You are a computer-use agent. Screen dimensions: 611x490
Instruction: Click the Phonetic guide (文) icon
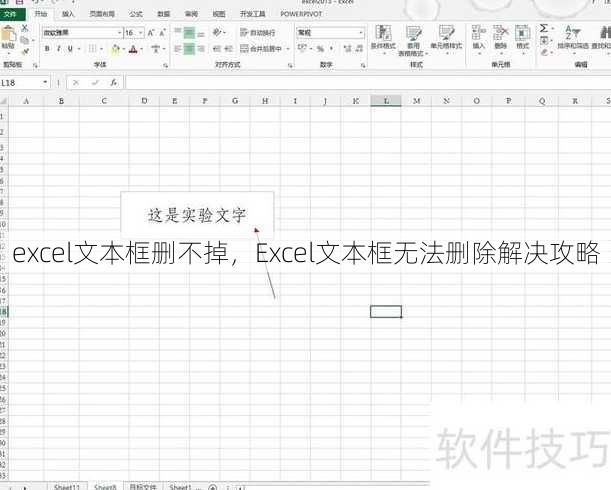coord(155,49)
